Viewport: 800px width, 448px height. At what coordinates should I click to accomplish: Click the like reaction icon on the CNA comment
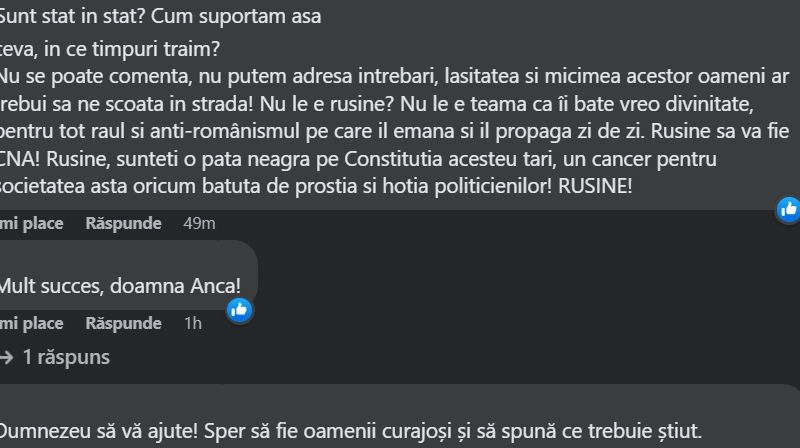pos(788,208)
